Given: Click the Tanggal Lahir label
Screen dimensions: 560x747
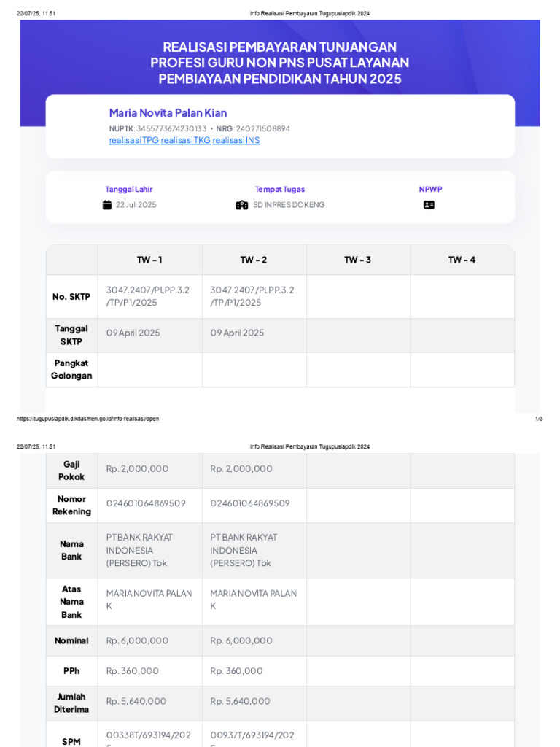Looking at the screenshot, I should 129,190.
